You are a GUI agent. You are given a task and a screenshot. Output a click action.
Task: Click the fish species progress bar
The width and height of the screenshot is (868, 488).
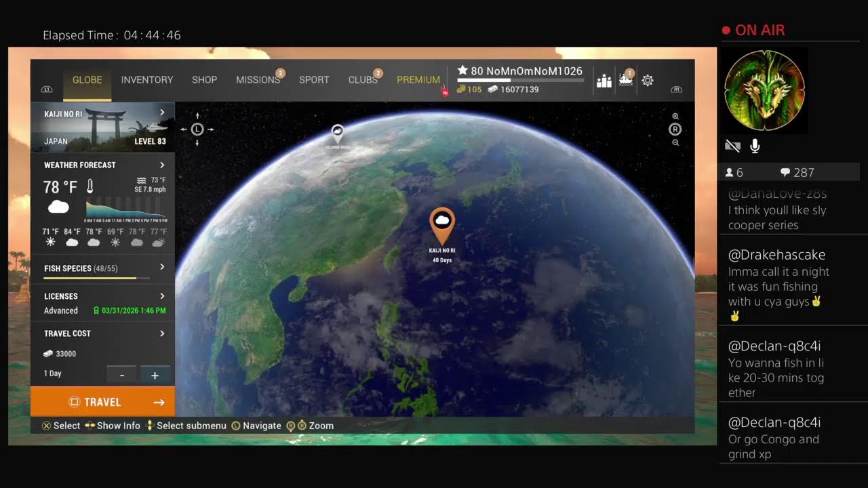[98, 278]
